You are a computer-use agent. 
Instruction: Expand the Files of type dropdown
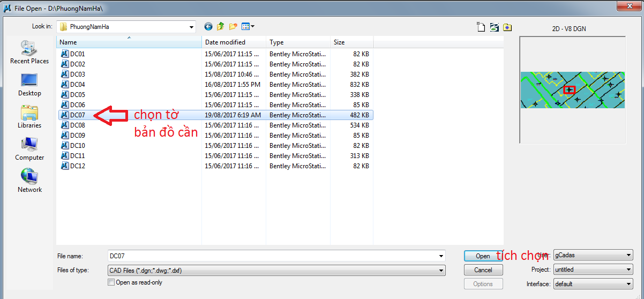[x=441, y=271]
